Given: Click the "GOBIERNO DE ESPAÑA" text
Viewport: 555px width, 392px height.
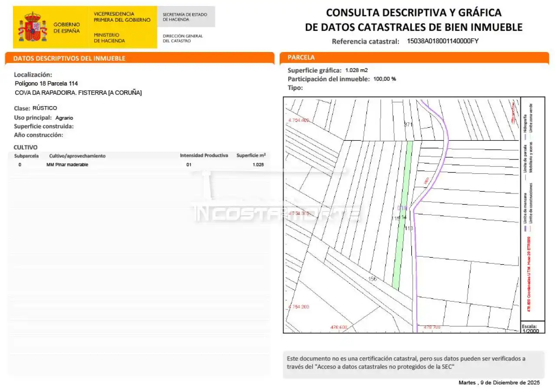Looking at the screenshot, I should [67, 28].
